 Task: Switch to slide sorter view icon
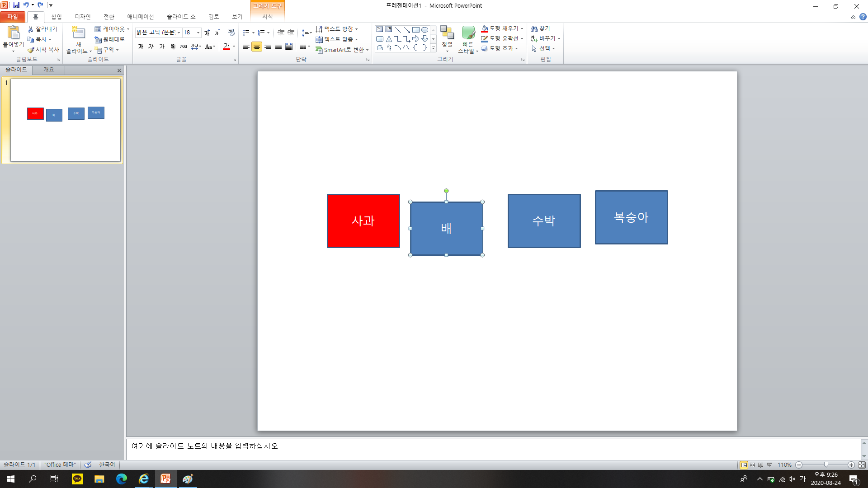752,465
